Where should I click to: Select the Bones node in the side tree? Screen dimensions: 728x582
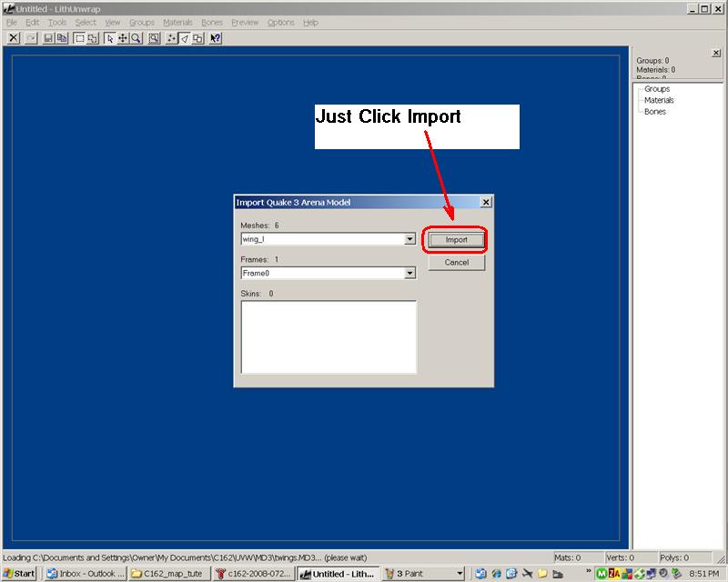tap(655, 111)
